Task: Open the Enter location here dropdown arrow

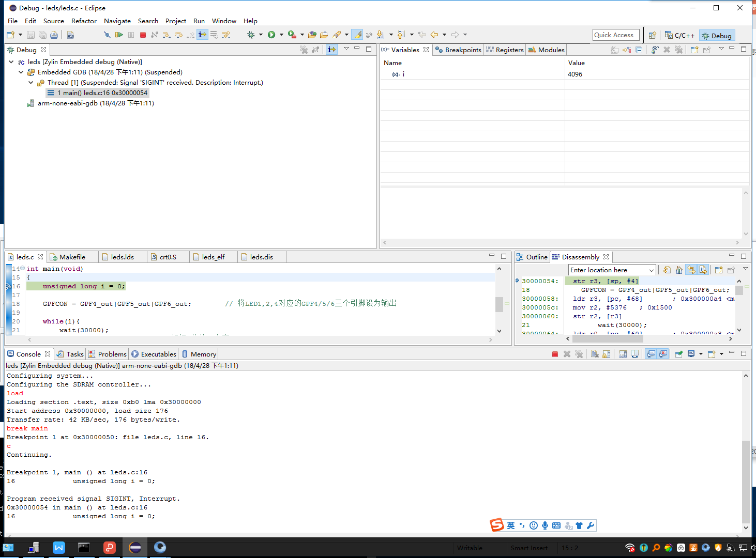Action: coord(651,270)
